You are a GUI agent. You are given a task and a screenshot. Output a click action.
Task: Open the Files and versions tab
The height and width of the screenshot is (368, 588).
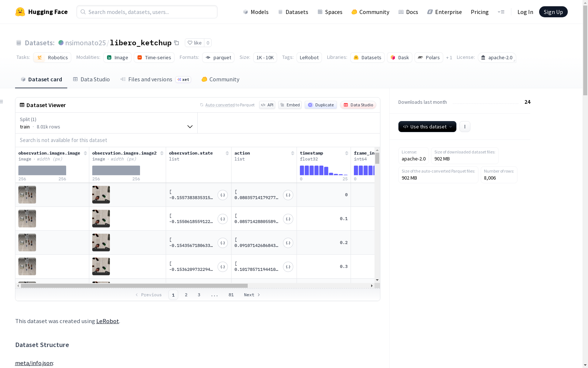155,79
